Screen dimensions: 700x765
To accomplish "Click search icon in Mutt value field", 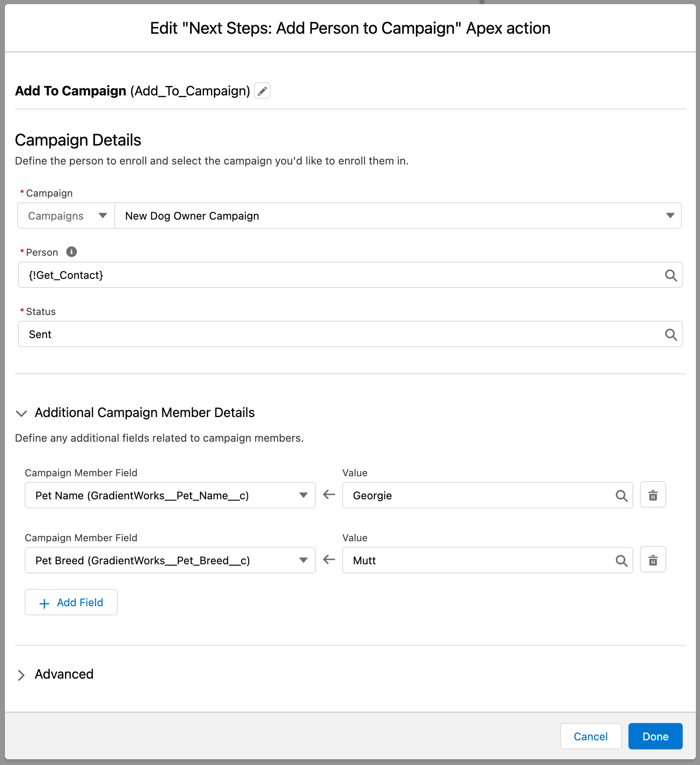I will [x=621, y=561].
